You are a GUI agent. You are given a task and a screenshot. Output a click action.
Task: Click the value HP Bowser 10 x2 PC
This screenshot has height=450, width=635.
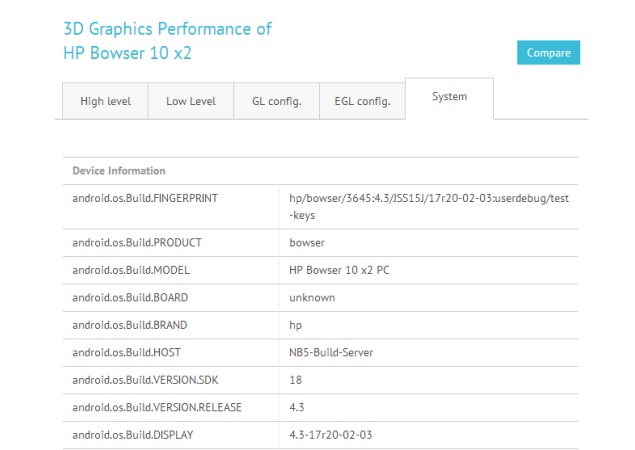pos(339,270)
